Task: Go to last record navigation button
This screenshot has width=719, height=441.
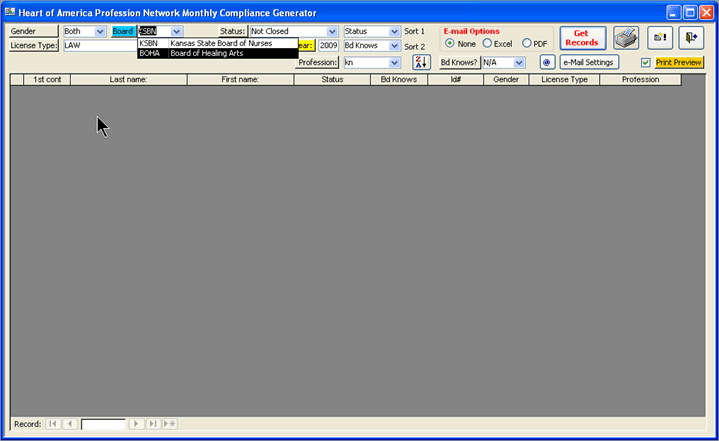Action: (153, 424)
